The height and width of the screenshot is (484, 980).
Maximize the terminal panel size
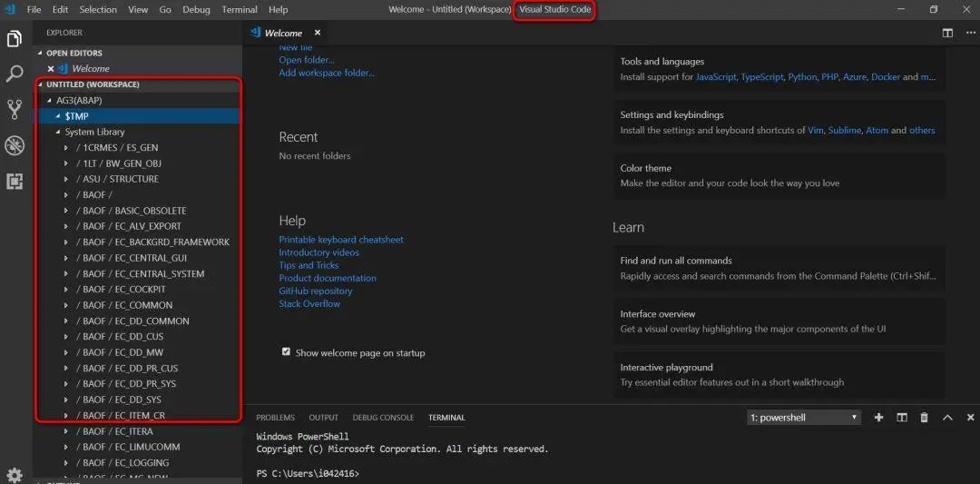tap(947, 417)
